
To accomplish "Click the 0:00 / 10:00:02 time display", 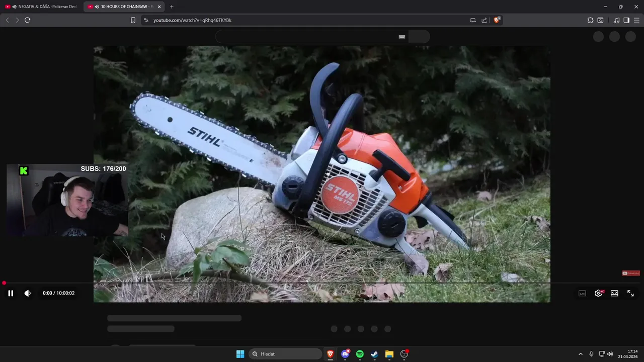I will tap(58, 293).
